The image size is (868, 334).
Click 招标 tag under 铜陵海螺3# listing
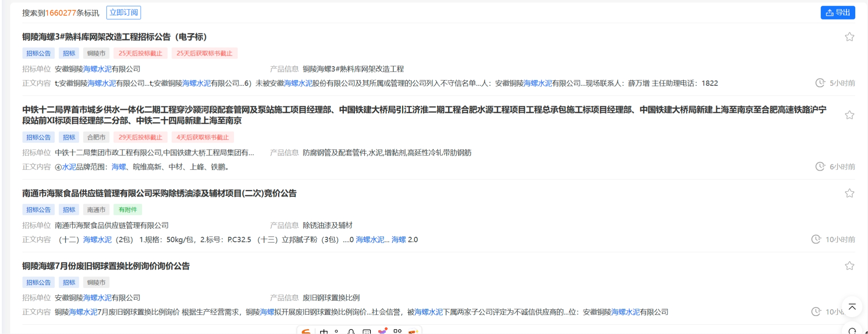[x=69, y=53]
